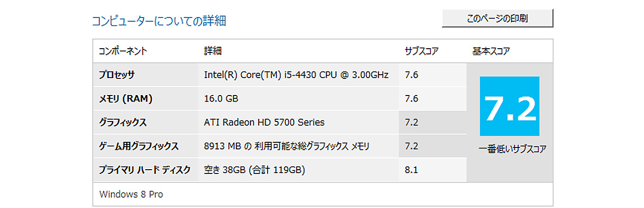The width and height of the screenshot is (644, 208).
Task: Click the サブスコア column header
Action: coord(421,51)
